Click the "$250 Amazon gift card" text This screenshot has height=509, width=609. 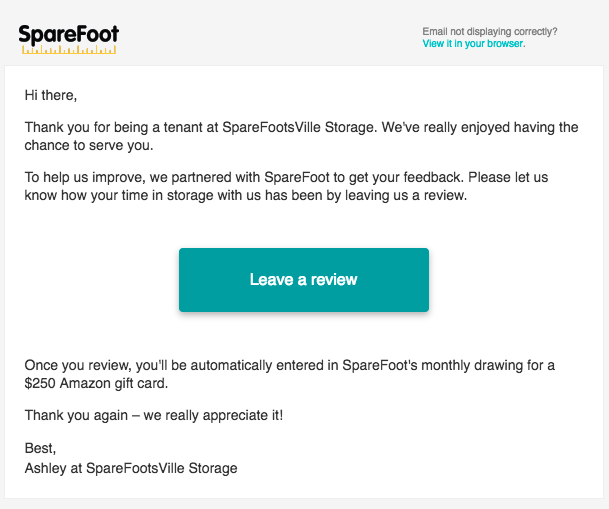[x=96, y=384]
